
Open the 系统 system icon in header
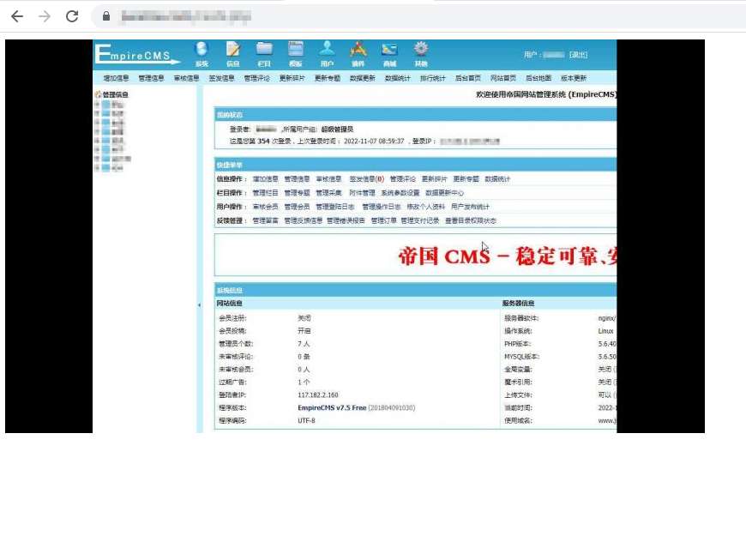point(202,54)
